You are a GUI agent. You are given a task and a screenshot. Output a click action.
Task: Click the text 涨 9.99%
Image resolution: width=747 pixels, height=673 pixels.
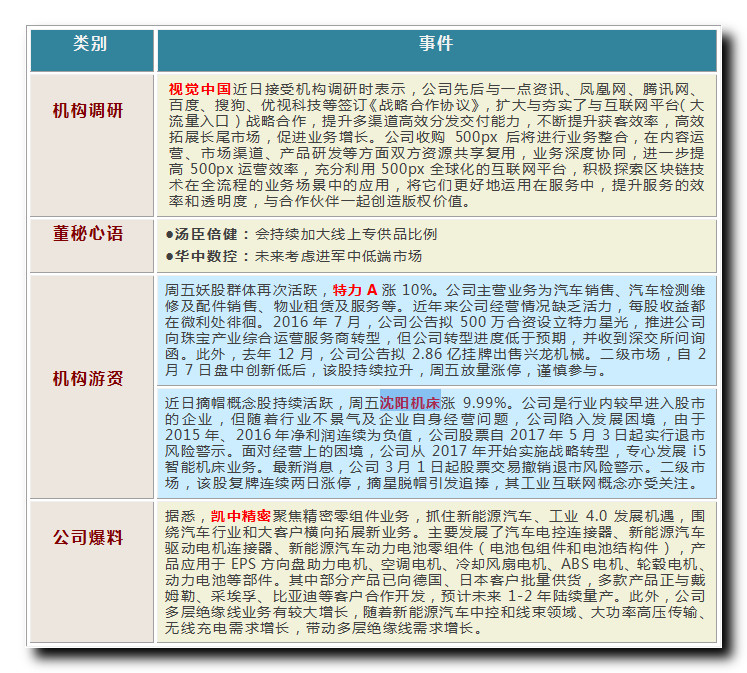(474, 403)
